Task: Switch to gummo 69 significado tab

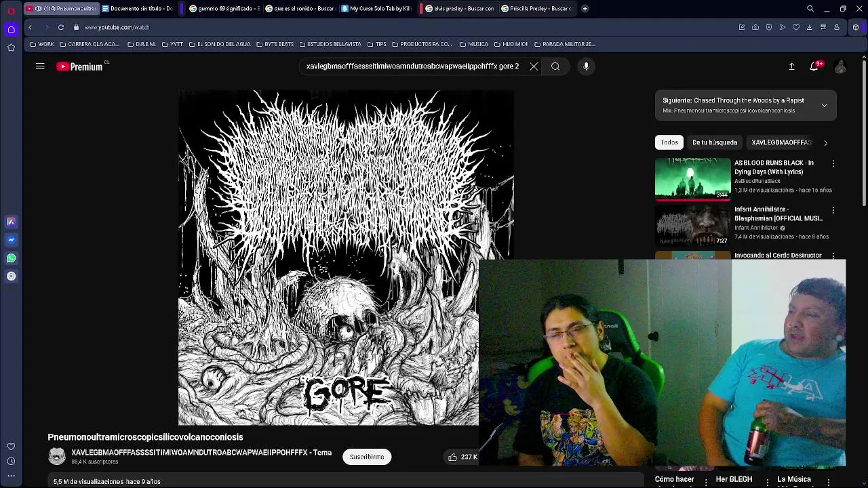Action: (225, 9)
